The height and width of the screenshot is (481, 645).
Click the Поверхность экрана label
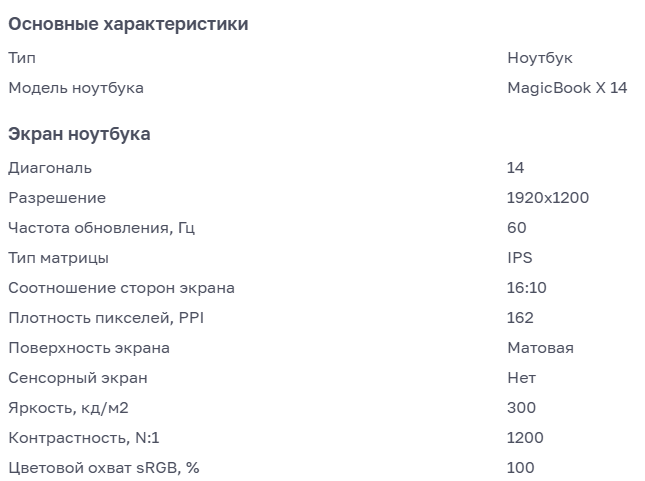[x=89, y=348]
